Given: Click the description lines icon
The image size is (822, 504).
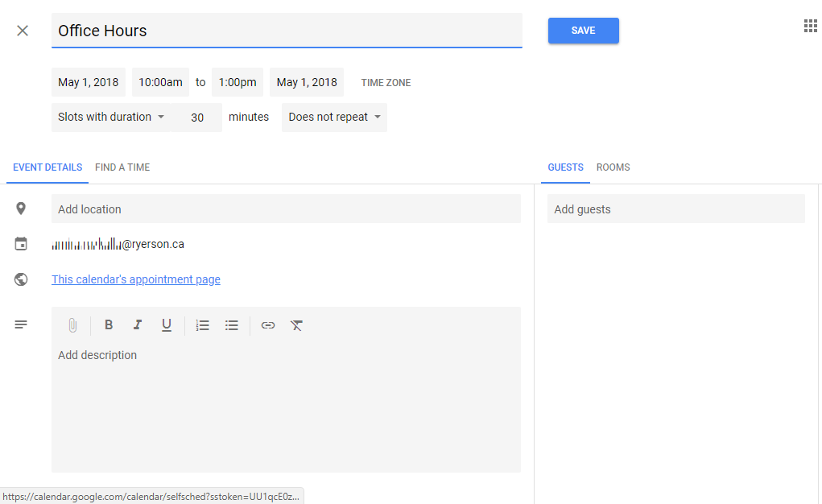Looking at the screenshot, I should 21,324.
